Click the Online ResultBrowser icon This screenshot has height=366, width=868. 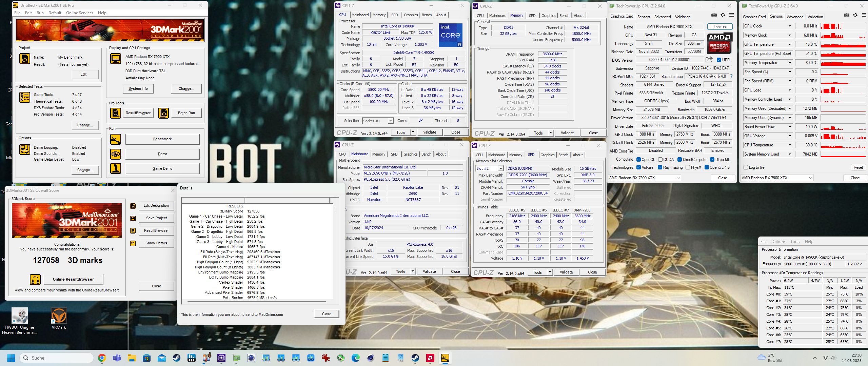(x=35, y=280)
